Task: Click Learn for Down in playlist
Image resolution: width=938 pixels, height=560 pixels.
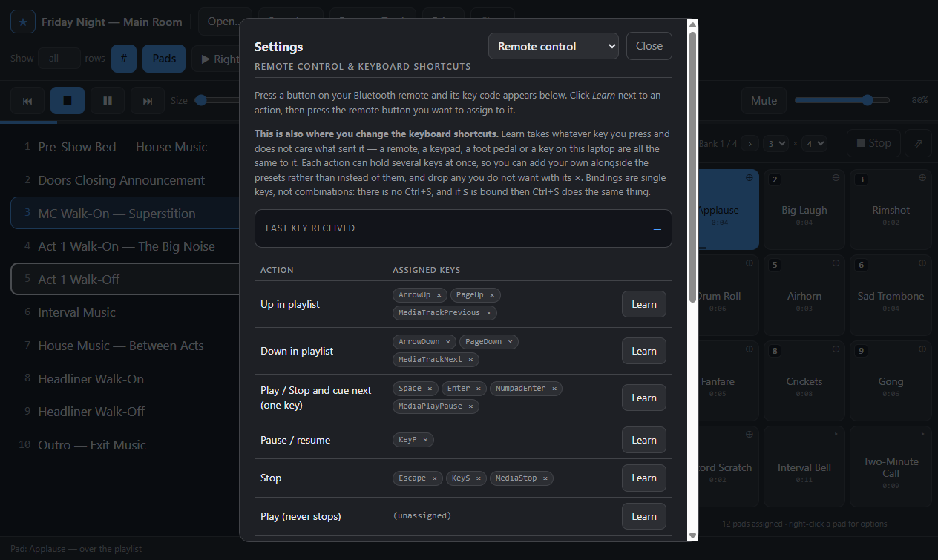Action: (x=644, y=351)
